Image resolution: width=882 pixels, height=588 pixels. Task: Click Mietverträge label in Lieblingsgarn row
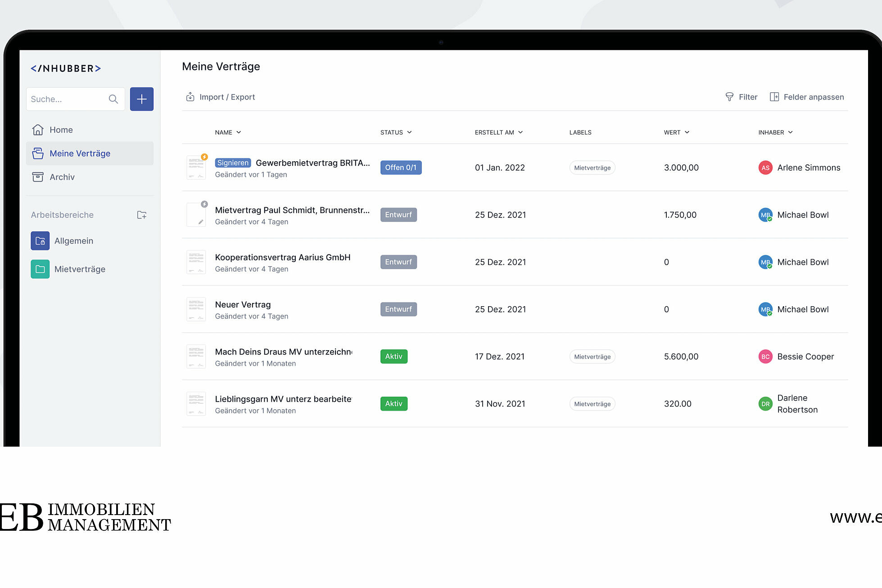(x=593, y=404)
